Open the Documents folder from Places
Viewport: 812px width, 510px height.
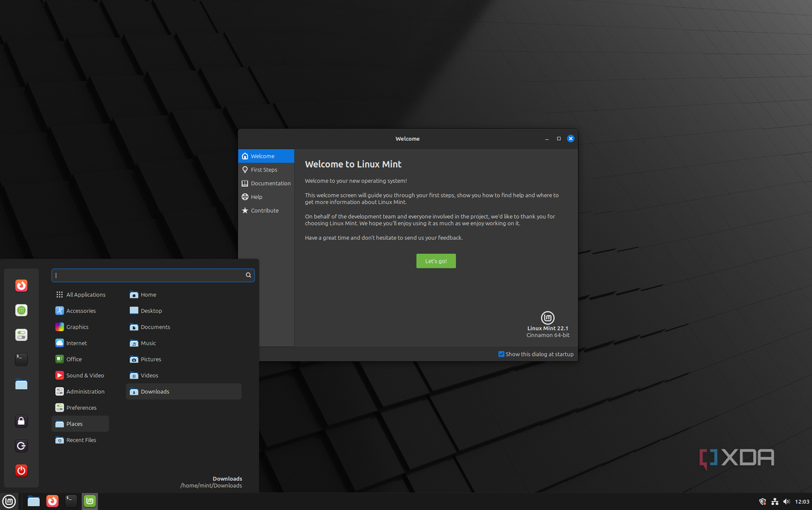pyautogui.click(x=184, y=327)
